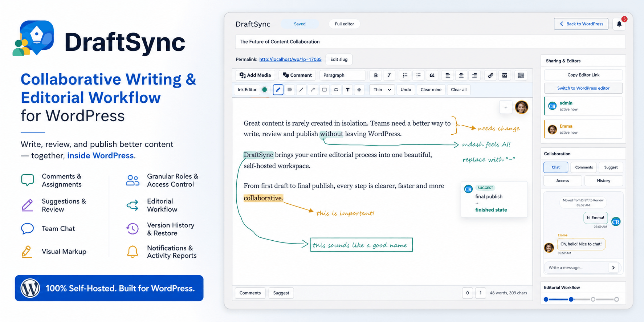Click Clear all button
Image resolution: width=644 pixels, height=322 pixels.
point(459,90)
